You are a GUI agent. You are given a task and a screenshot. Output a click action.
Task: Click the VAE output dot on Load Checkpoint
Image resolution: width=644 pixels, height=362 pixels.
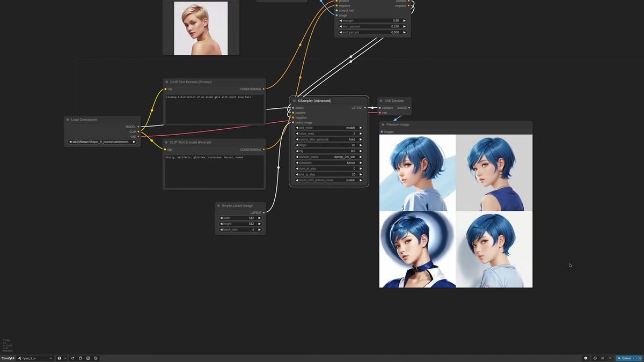[138, 136]
